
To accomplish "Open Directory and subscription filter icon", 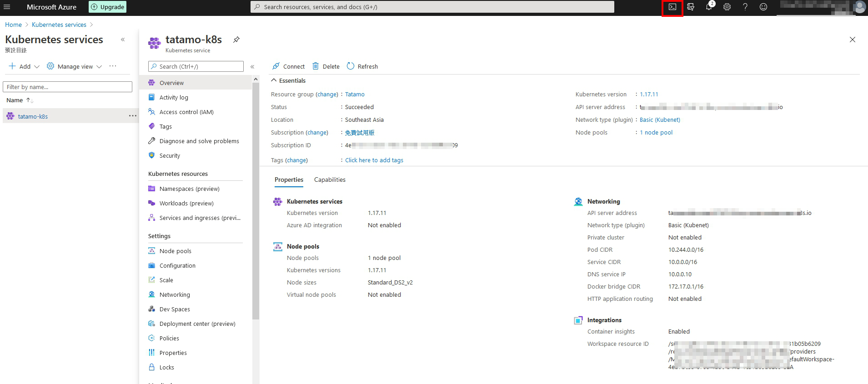I will (691, 7).
